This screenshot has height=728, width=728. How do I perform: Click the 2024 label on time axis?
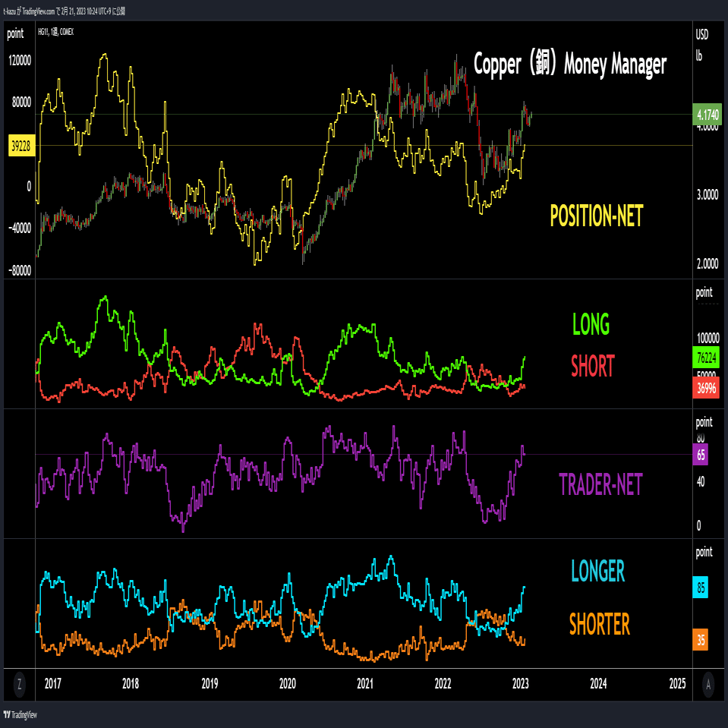(x=598, y=683)
